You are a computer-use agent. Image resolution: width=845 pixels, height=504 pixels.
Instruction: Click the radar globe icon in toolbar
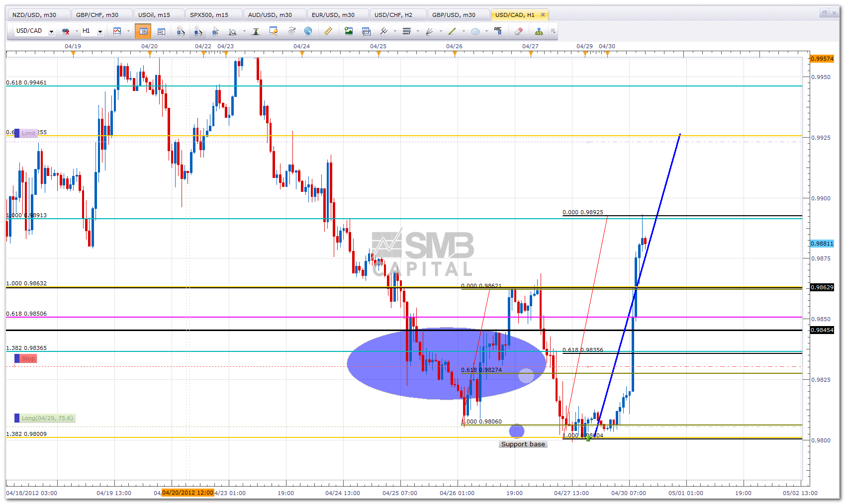(x=308, y=31)
